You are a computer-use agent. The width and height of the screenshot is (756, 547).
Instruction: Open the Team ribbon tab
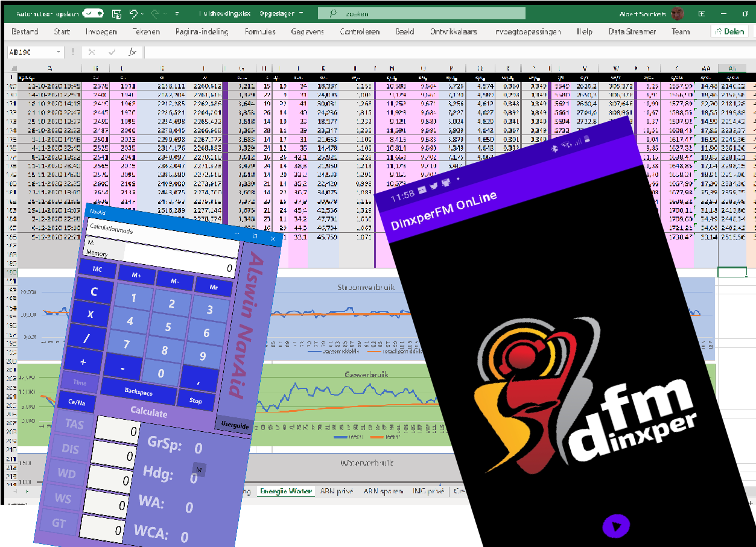coord(681,32)
